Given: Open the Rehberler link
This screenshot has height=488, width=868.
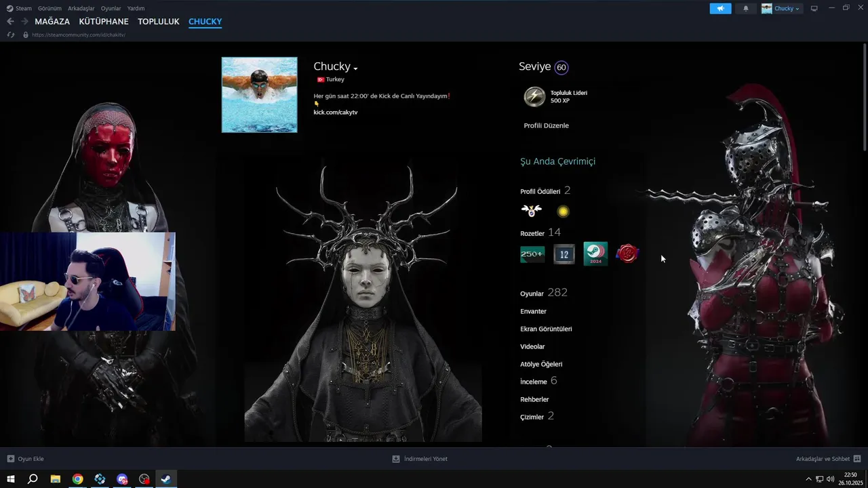Looking at the screenshot, I should point(534,399).
